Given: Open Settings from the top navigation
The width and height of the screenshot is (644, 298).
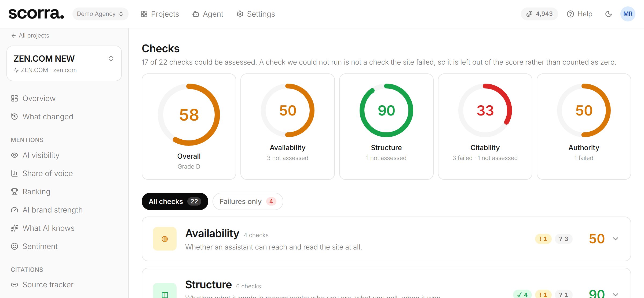Looking at the screenshot, I should tap(256, 14).
